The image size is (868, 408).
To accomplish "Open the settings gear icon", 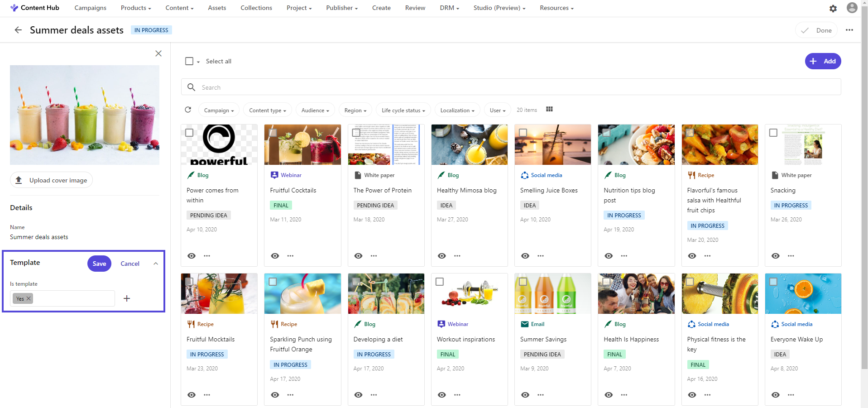I will pyautogui.click(x=833, y=8).
